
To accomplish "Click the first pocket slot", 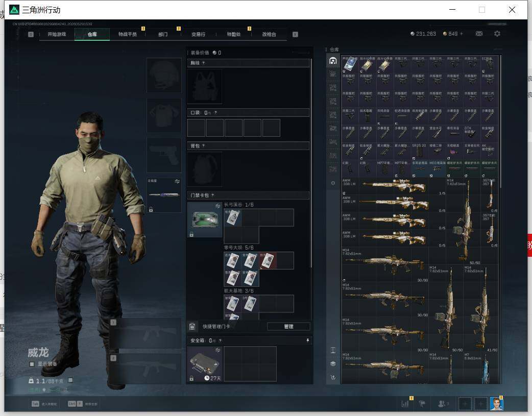I will click(x=196, y=128).
